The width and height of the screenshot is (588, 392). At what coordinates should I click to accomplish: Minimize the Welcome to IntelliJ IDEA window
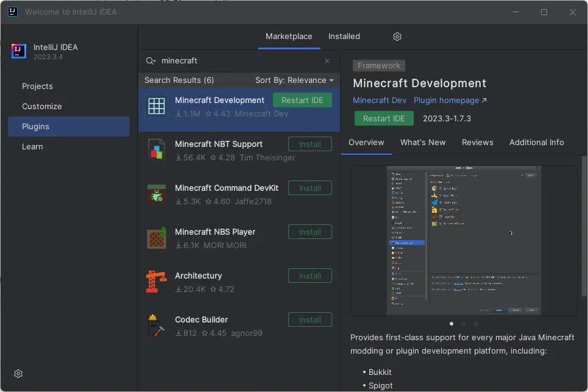click(x=515, y=12)
